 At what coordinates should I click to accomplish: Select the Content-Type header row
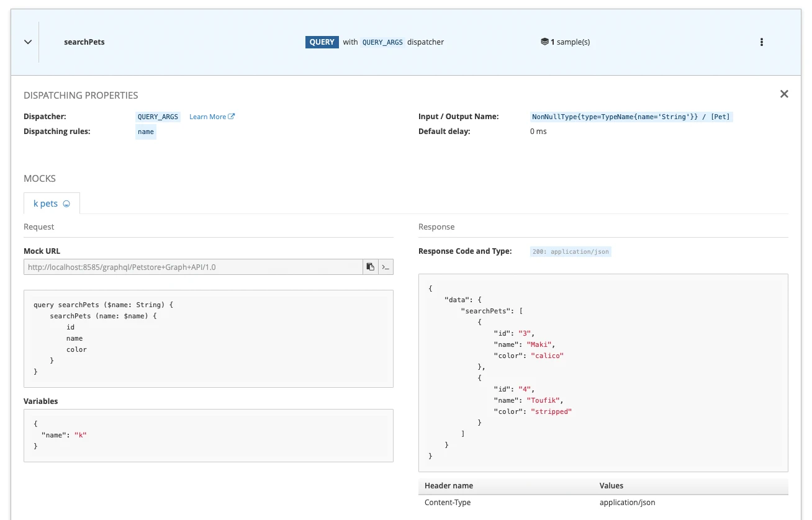(x=603, y=503)
